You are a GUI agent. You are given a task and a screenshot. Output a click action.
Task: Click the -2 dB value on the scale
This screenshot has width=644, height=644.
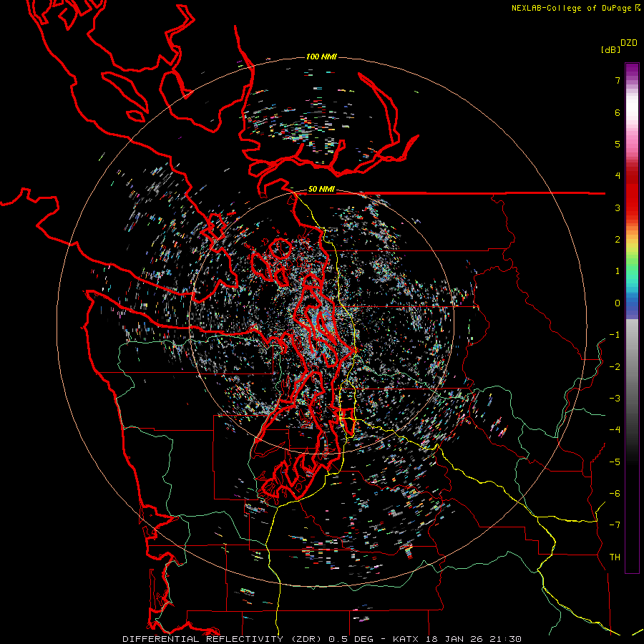click(x=615, y=367)
